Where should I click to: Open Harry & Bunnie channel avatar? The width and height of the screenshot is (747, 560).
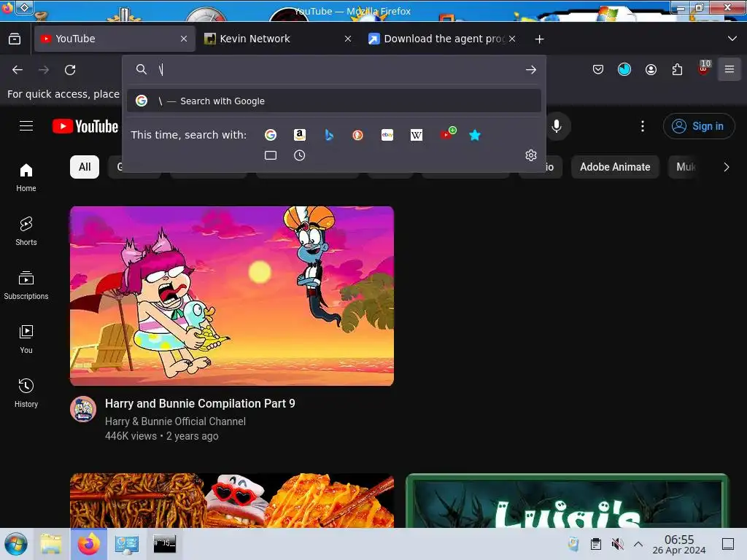point(83,409)
